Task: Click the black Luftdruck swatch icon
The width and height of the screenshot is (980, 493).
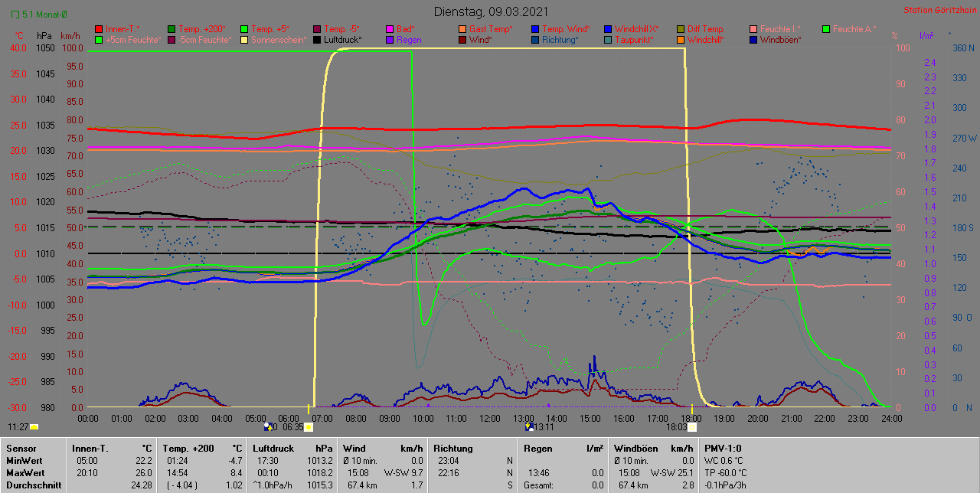Action: tap(316, 39)
